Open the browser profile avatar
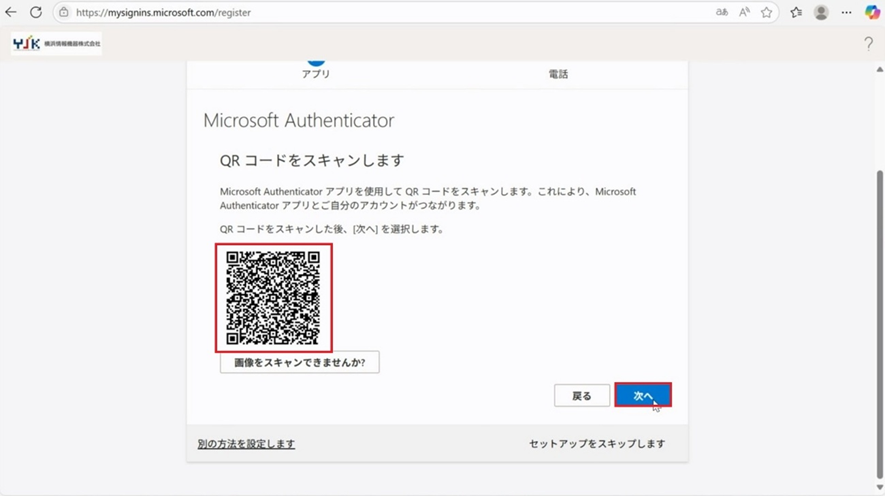The width and height of the screenshot is (885, 496). point(821,13)
